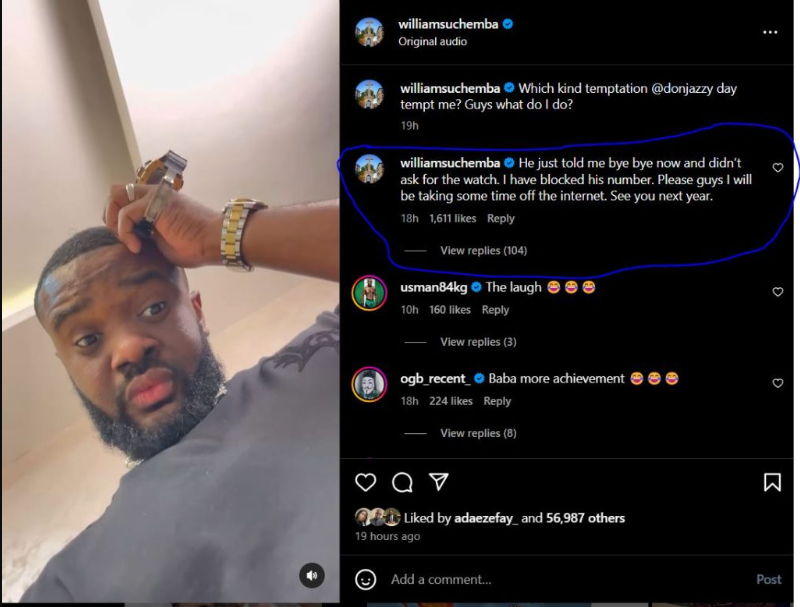
Task: Open the emoji picker in comment box
Action: [366, 579]
